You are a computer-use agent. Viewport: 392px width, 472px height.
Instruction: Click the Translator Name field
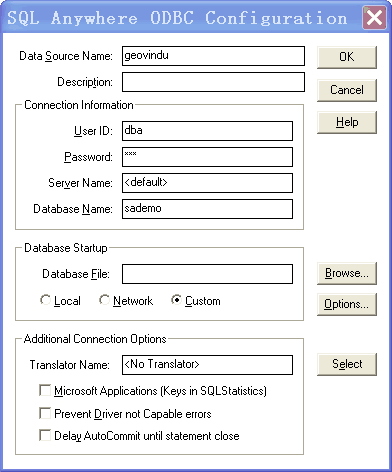[x=207, y=365]
